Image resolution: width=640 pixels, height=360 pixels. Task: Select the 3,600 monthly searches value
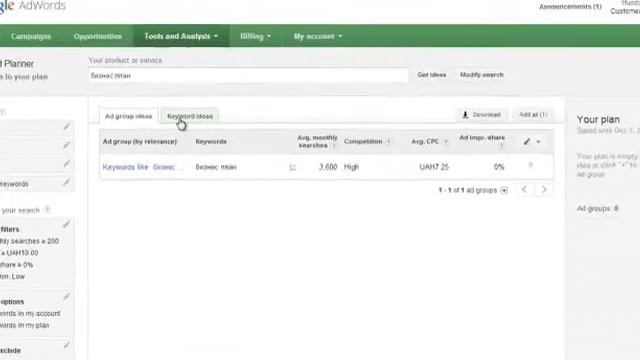[328, 167]
